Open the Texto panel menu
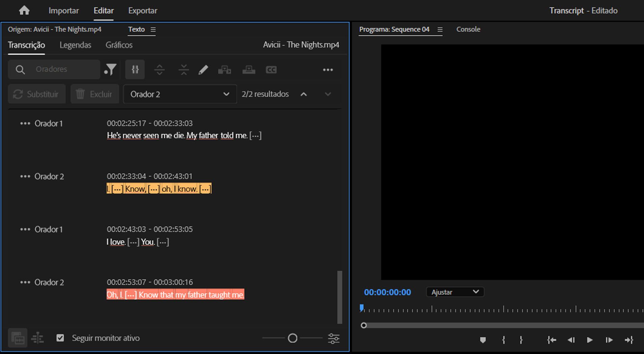The height and width of the screenshot is (354, 644). point(153,29)
